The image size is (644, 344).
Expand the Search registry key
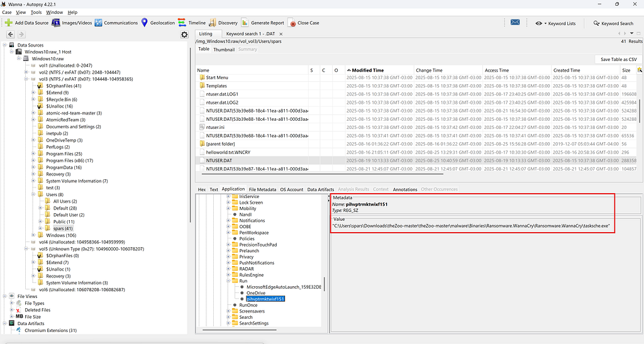(228, 317)
